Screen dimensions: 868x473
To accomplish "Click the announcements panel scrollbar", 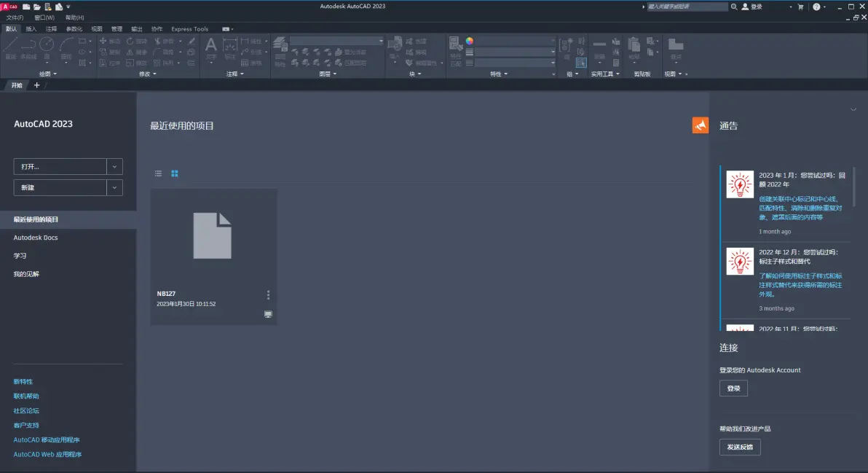I will (x=854, y=187).
